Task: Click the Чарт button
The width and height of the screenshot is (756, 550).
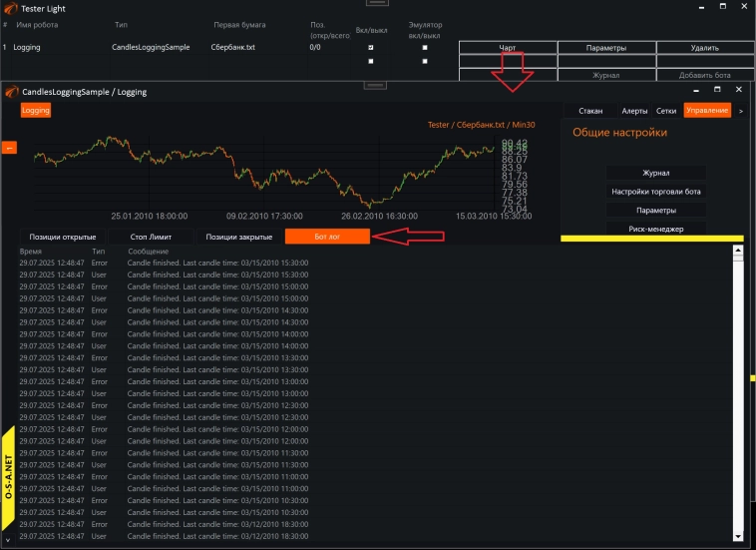Action: pyautogui.click(x=507, y=48)
